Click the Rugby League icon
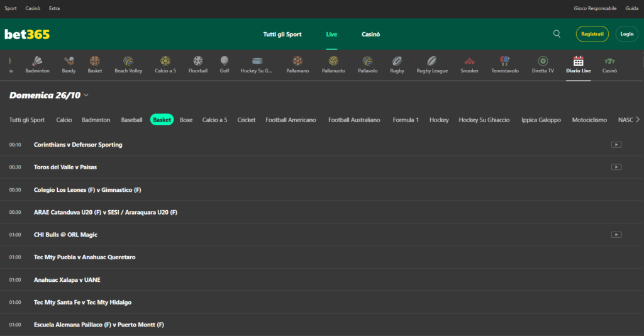The height and width of the screenshot is (336, 644). pyautogui.click(x=432, y=62)
